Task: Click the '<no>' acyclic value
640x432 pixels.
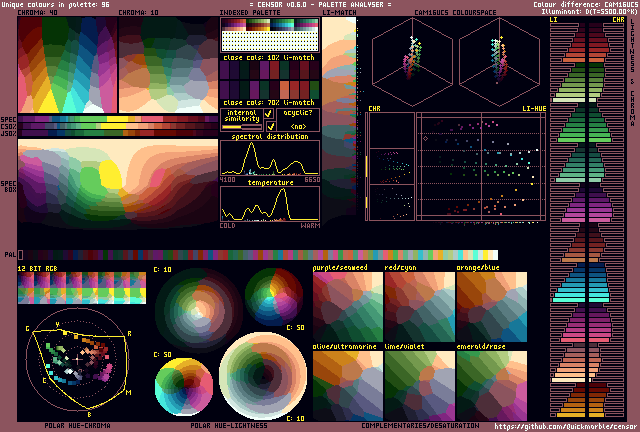Action: coord(298,126)
